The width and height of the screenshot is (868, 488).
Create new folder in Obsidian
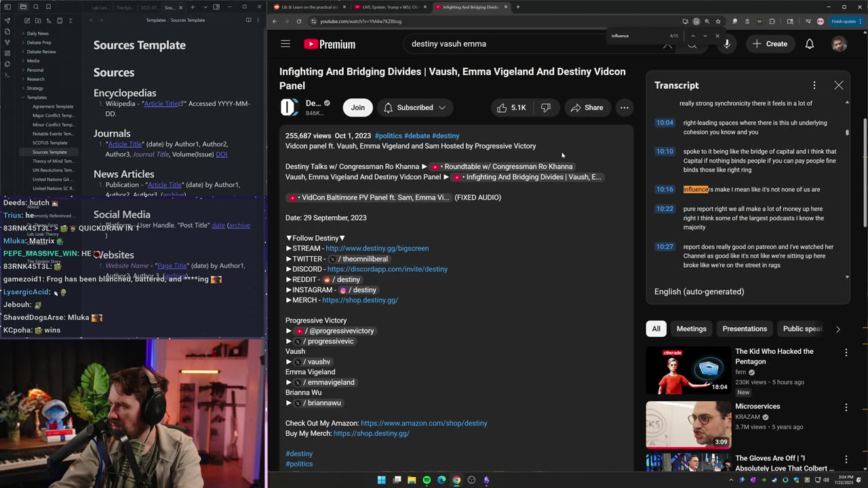pyautogui.click(x=37, y=20)
